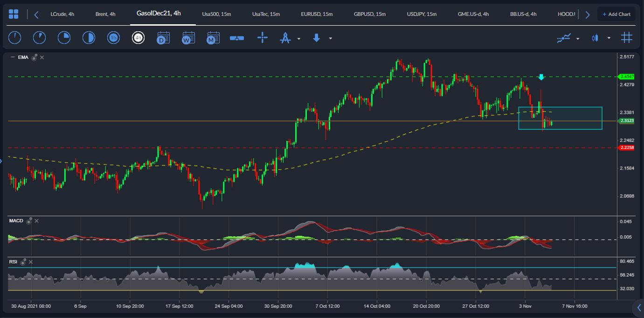Select the 1h timeframe icon
The height and width of the screenshot is (318, 644).
point(113,38)
